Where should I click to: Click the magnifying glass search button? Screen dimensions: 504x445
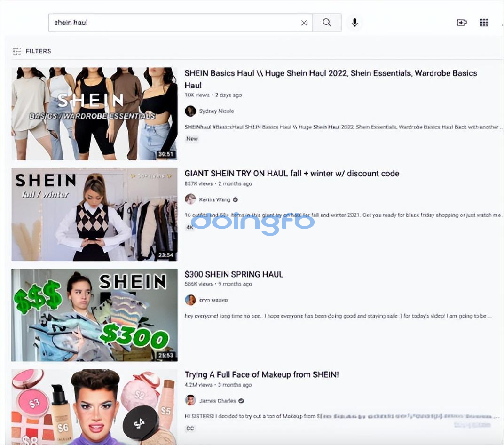(x=327, y=23)
